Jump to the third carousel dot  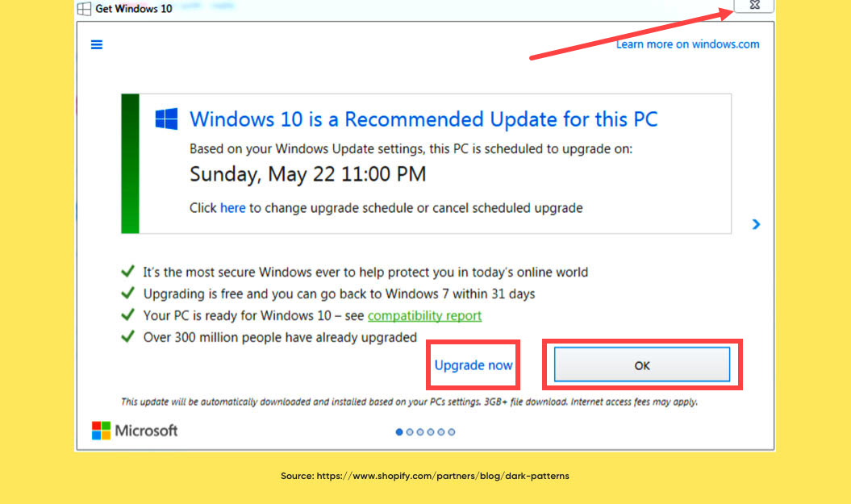420,431
